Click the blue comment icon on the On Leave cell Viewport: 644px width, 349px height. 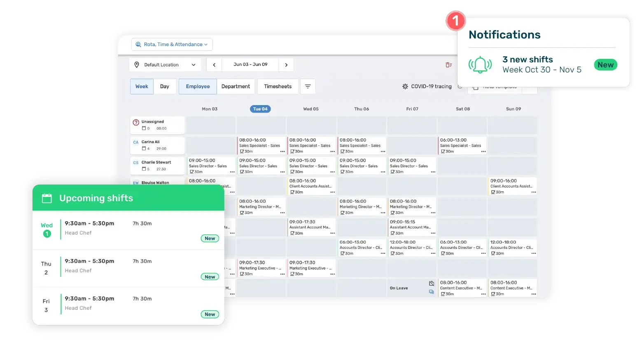pos(431,292)
